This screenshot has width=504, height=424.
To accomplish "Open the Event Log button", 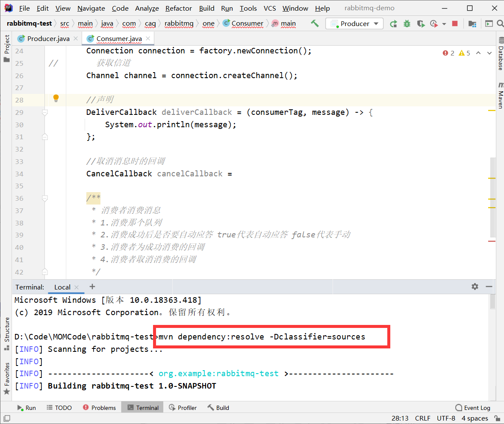I will [x=473, y=408].
